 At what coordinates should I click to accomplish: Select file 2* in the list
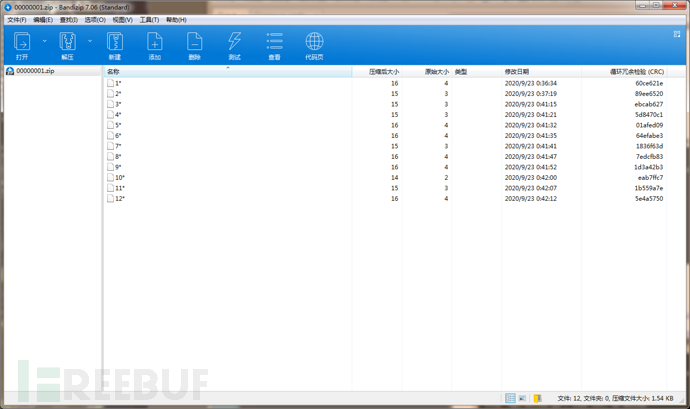[x=118, y=94]
